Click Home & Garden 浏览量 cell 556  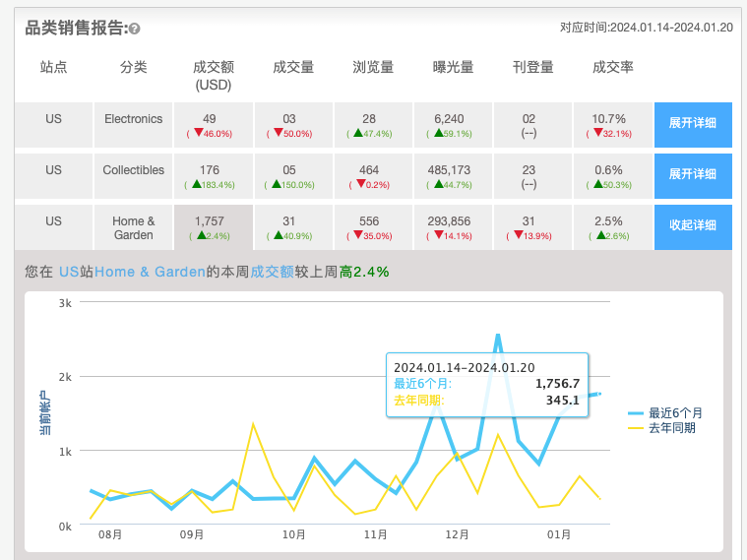click(x=373, y=227)
